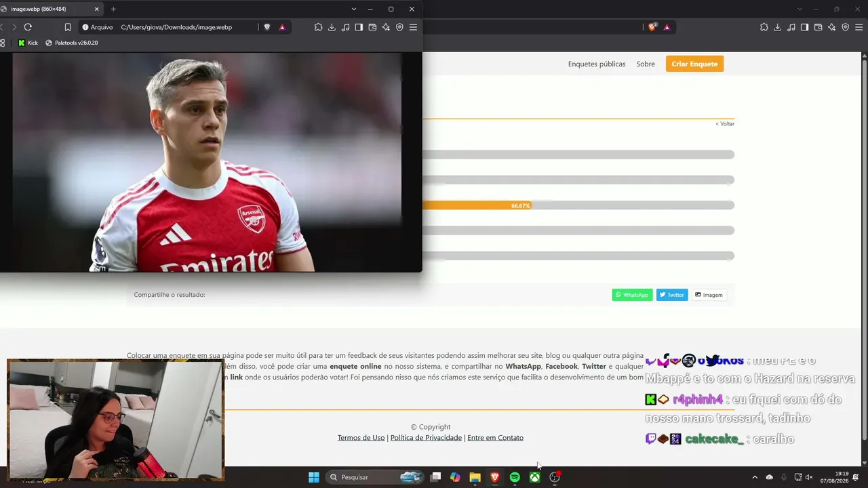Click the front window address bar file path
The height and width of the screenshot is (488, 868).
click(176, 27)
